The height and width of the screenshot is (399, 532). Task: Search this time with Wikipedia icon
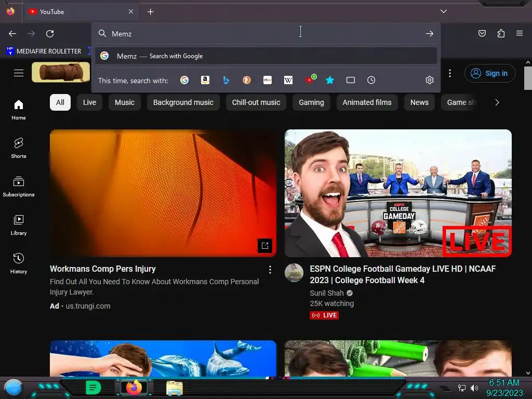point(288,80)
